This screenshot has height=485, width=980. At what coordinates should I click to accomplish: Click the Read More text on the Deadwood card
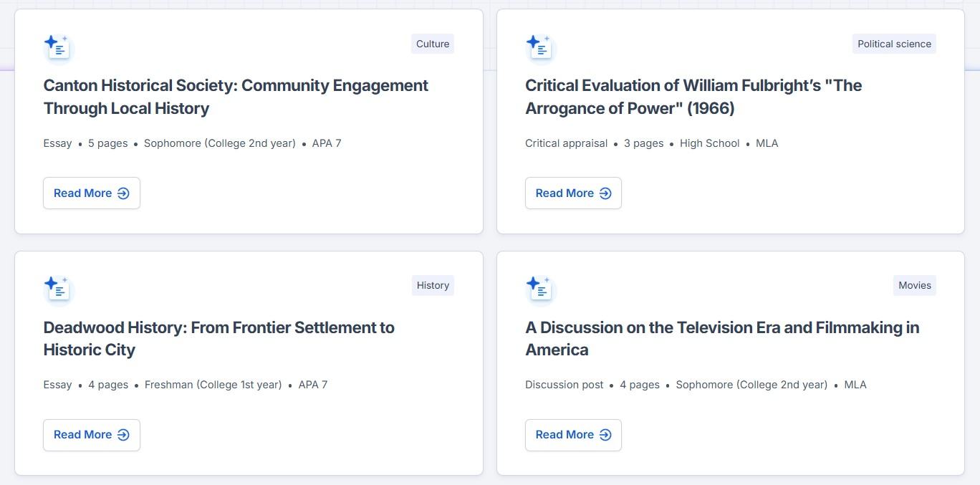82,435
